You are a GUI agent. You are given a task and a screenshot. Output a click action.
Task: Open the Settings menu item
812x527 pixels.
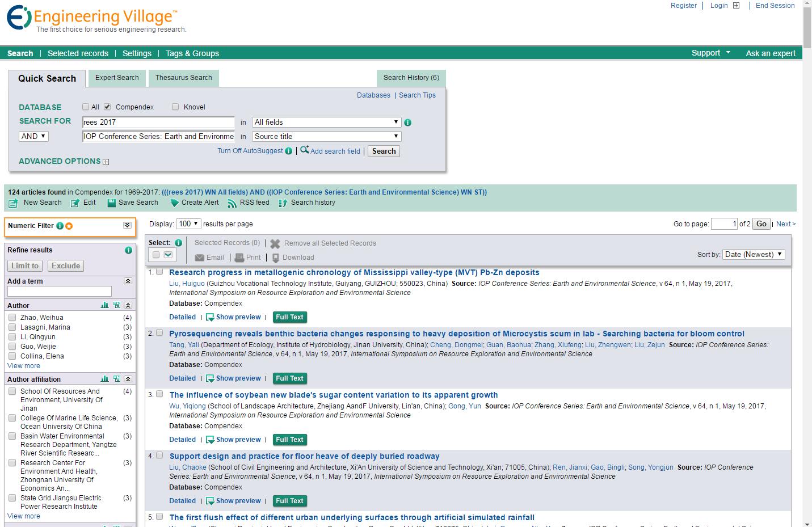tap(137, 53)
